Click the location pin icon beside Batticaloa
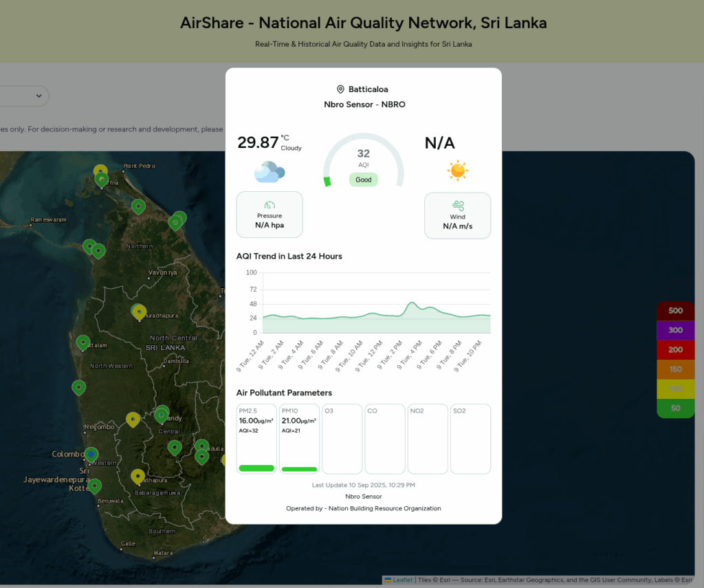Viewport: 704px width, 588px height. point(340,89)
